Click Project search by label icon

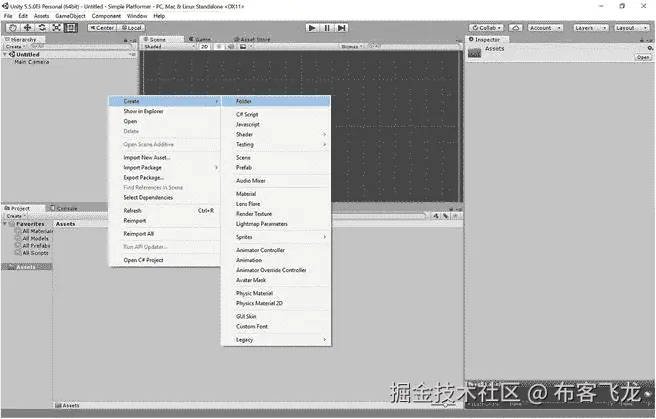(x=446, y=216)
